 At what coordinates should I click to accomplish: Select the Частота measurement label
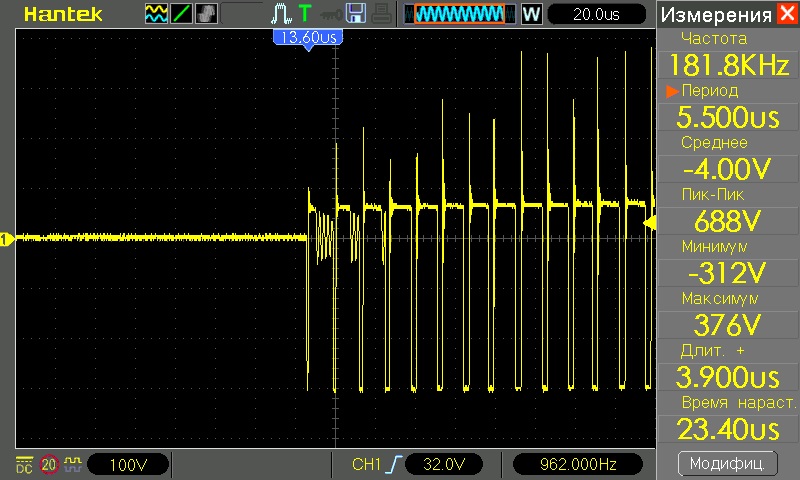[714, 38]
